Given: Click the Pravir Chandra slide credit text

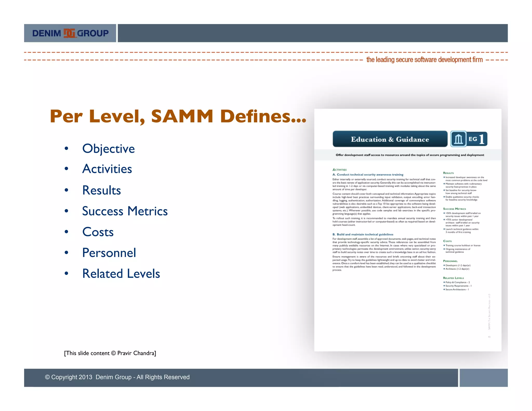Looking at the screenshot, I should coord(110,353).
